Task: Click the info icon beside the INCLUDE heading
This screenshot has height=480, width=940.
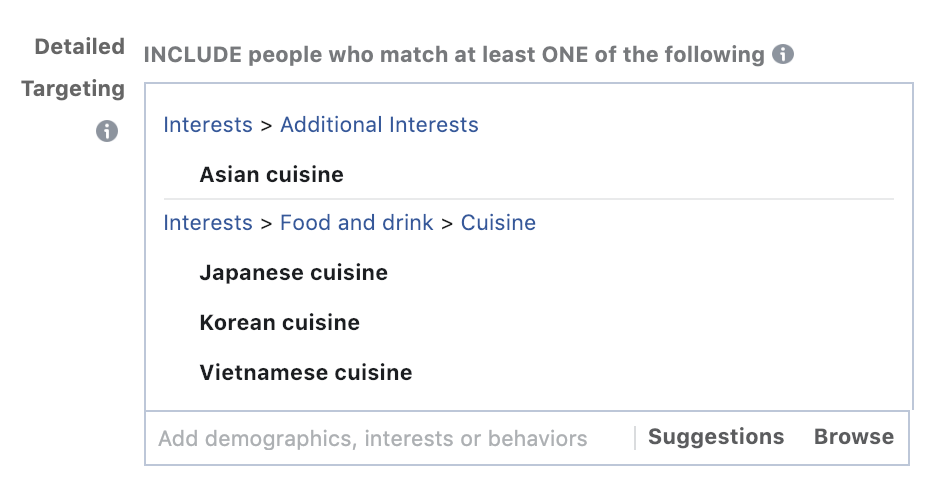Action: tap(783, 54)
